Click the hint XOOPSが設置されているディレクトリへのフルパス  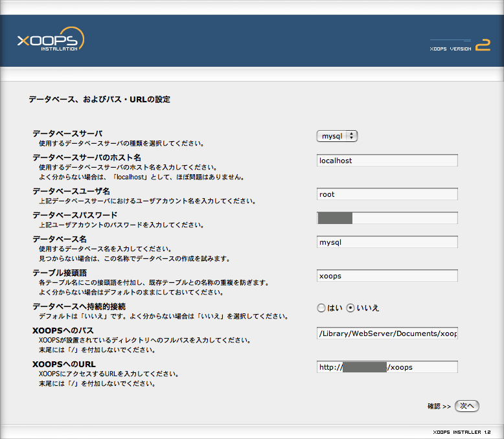(x=145, y=340)
